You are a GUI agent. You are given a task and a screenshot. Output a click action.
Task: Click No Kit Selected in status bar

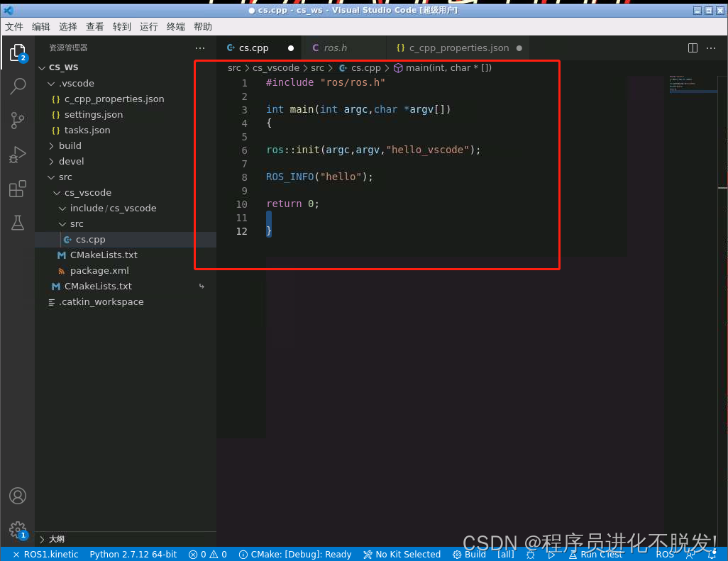pos(402,555)
